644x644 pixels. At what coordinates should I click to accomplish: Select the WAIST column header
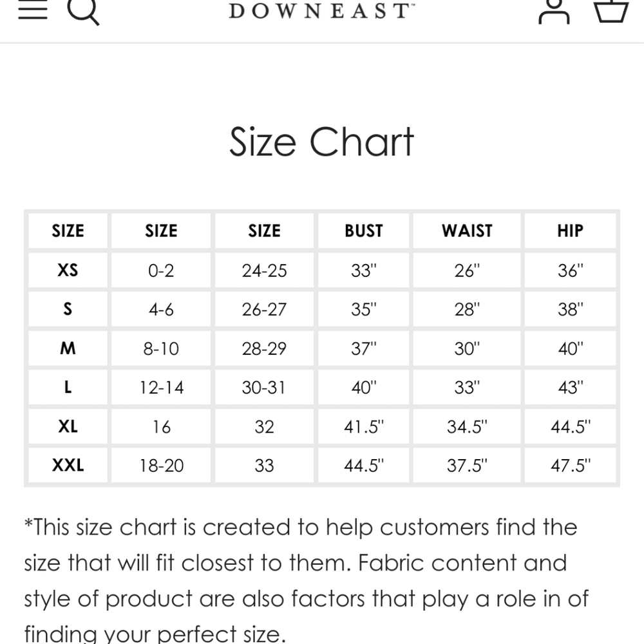[467, 231]
